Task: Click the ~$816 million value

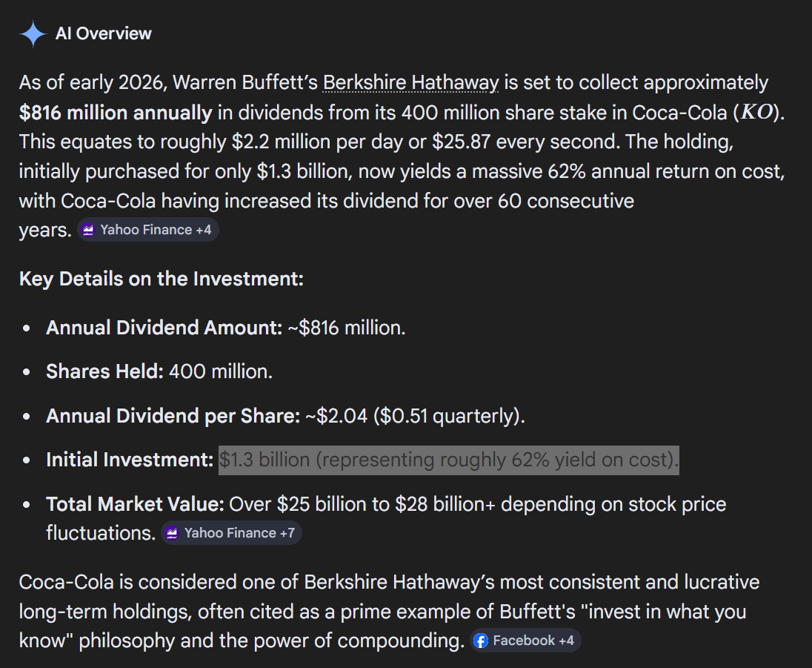Action: 347,328
